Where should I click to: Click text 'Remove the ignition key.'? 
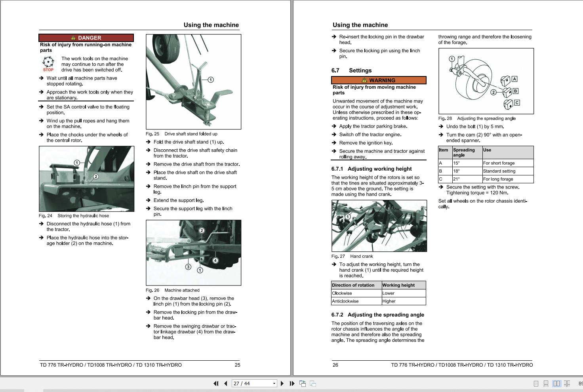click(x=366, y=143)
